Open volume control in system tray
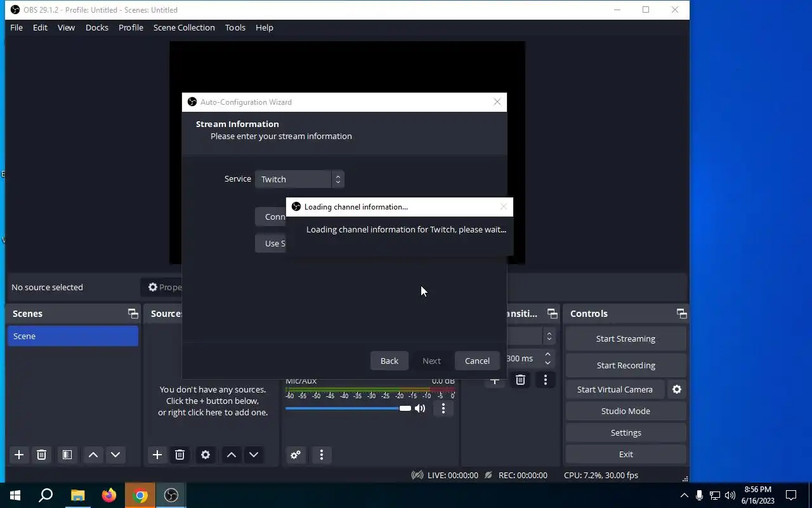 point(730,495)
